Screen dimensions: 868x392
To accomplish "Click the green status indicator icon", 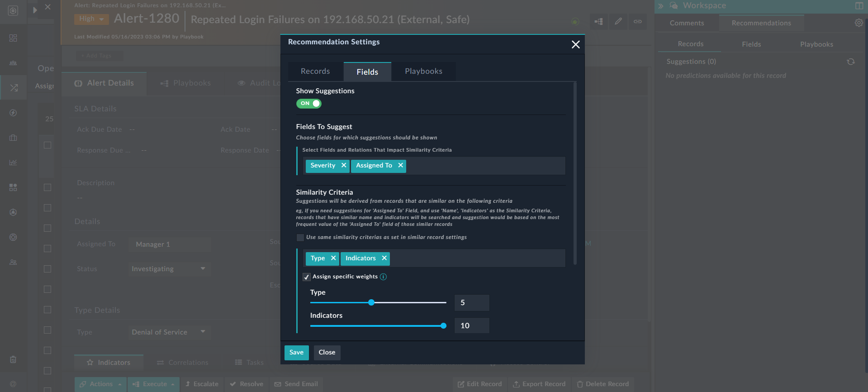I will [x=575, y=21].
